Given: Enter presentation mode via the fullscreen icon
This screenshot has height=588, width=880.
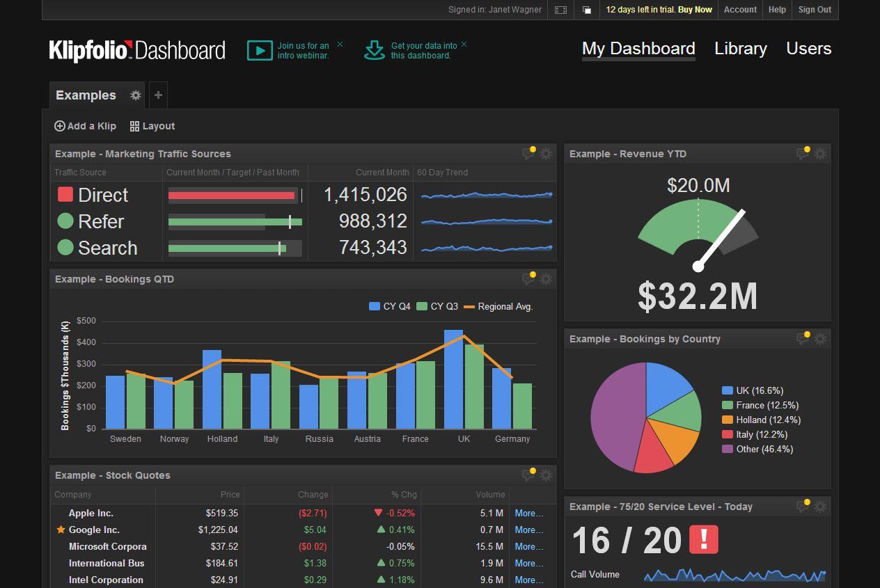Looking at the screenshot, I should pos(560,10).
